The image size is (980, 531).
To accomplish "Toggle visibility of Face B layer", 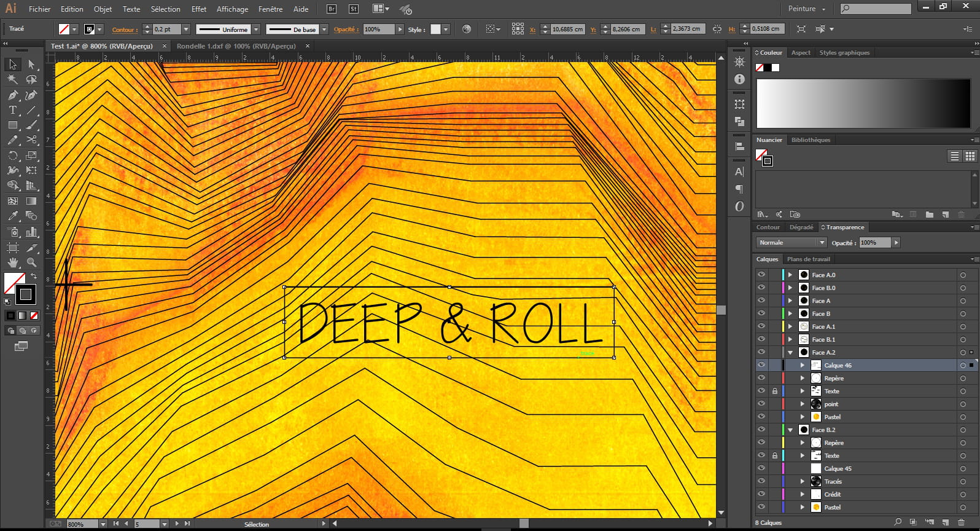I will pyautogui.click(x=761, y=313).
